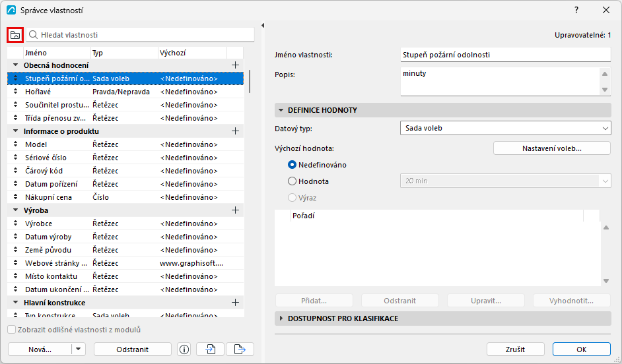Add property to Výroba group with plus icon
The image size is (622, 364).
[x=235, y=210]
